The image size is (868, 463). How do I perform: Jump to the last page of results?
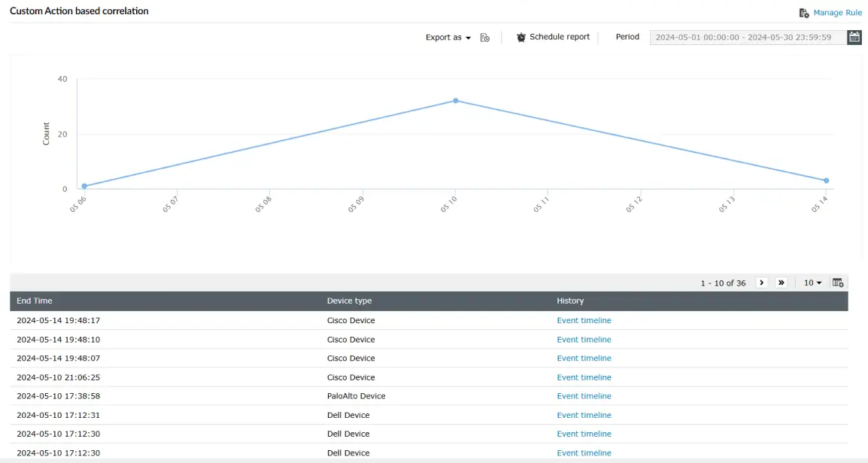tap(782, 282)
